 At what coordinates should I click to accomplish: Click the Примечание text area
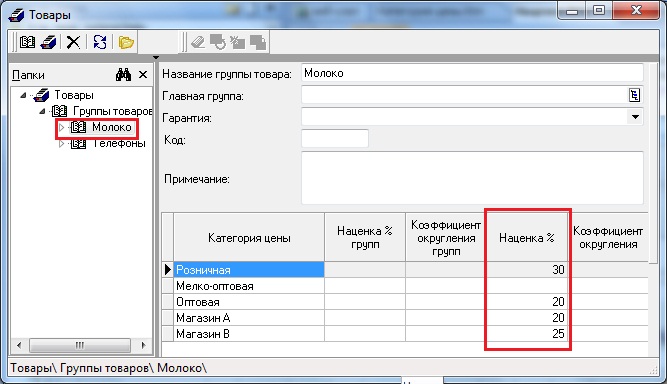(x=472, y=178)
